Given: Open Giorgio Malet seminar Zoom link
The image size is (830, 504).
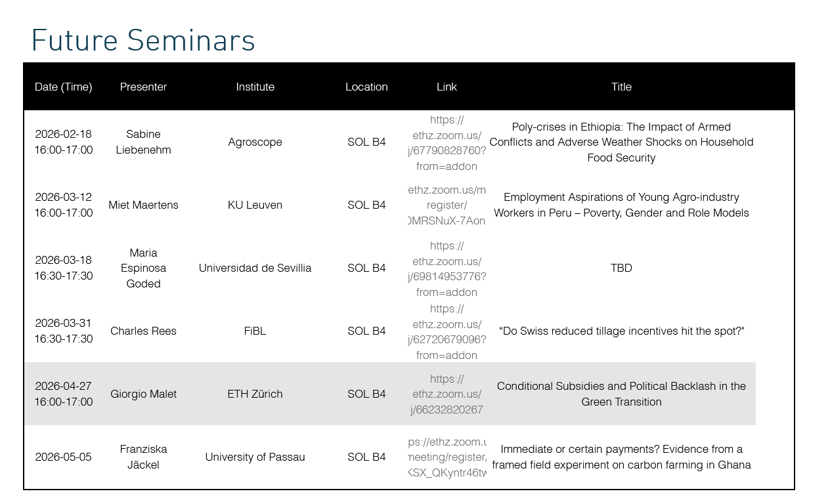Looking at the screenshot, I should point(447,394).
